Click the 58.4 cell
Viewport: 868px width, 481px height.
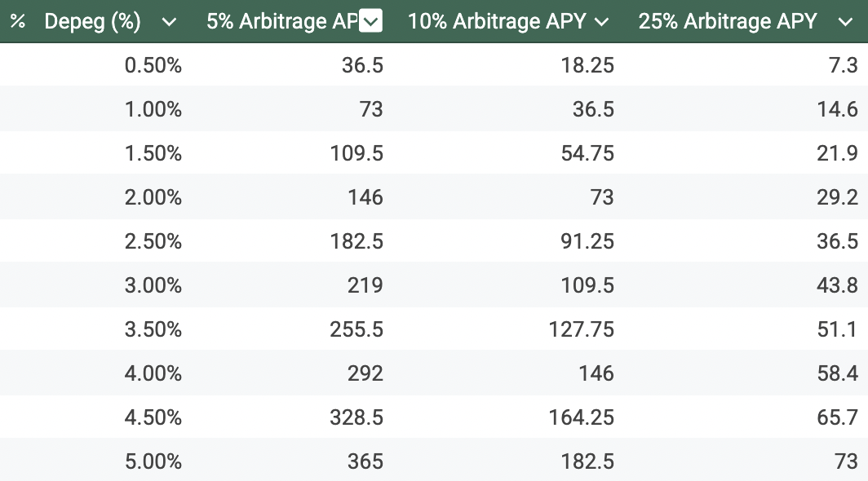click(x=838, y=373)
